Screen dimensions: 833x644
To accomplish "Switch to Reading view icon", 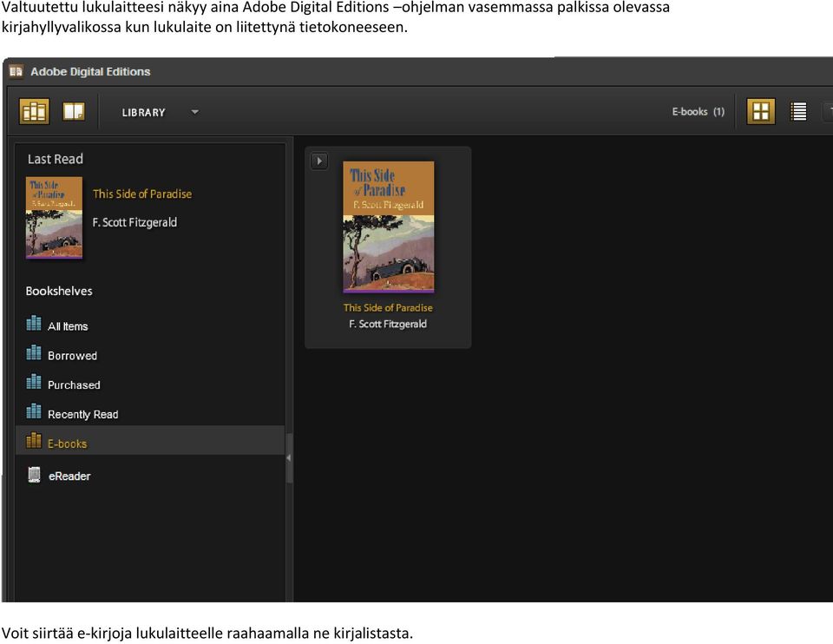I will point(74,112).
